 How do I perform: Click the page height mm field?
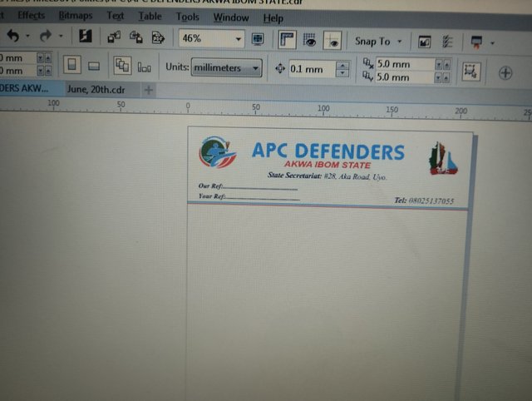[x=18, y=71]
